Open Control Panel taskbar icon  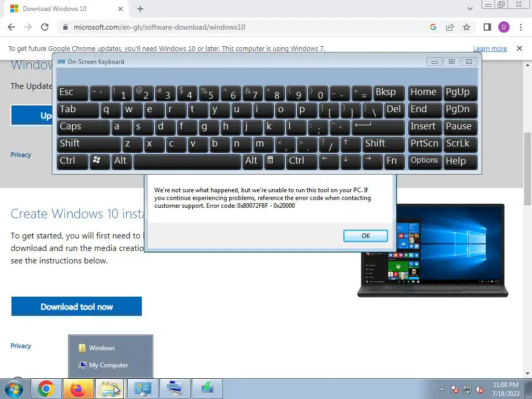click(142, 389)
